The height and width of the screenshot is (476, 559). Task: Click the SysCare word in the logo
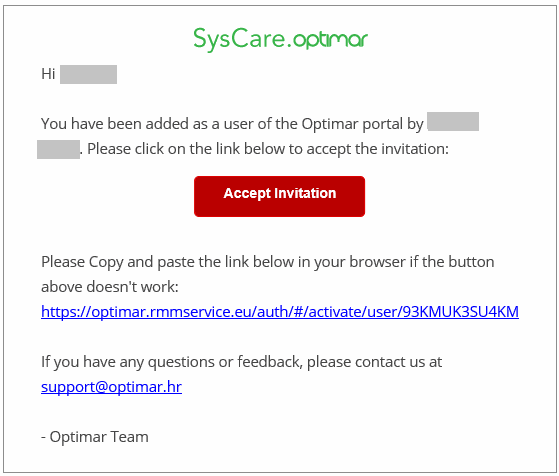click(x=239, y=39)
